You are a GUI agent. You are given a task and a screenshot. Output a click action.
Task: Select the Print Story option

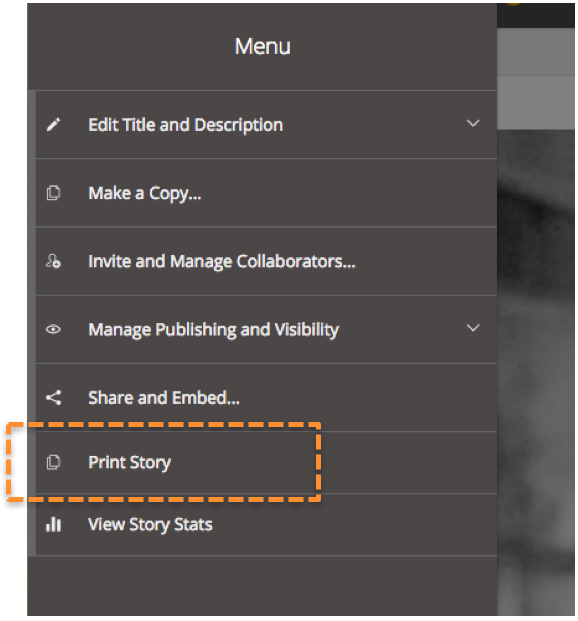[130, 463]
